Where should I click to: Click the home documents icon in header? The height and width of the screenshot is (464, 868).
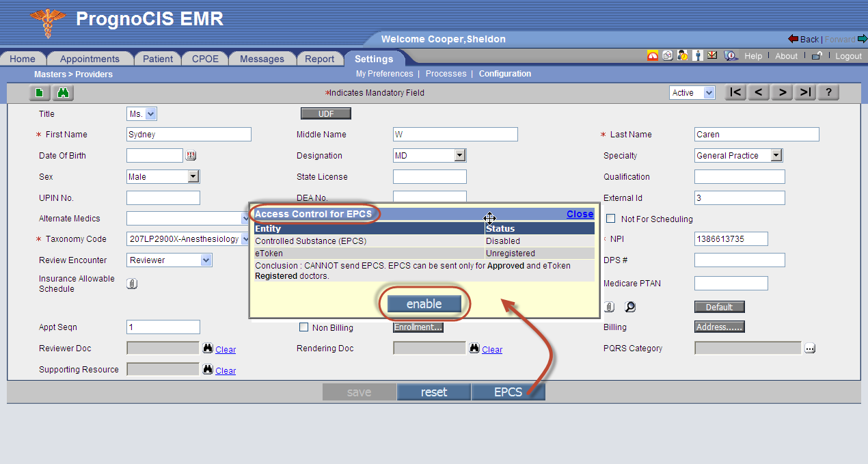668,56
